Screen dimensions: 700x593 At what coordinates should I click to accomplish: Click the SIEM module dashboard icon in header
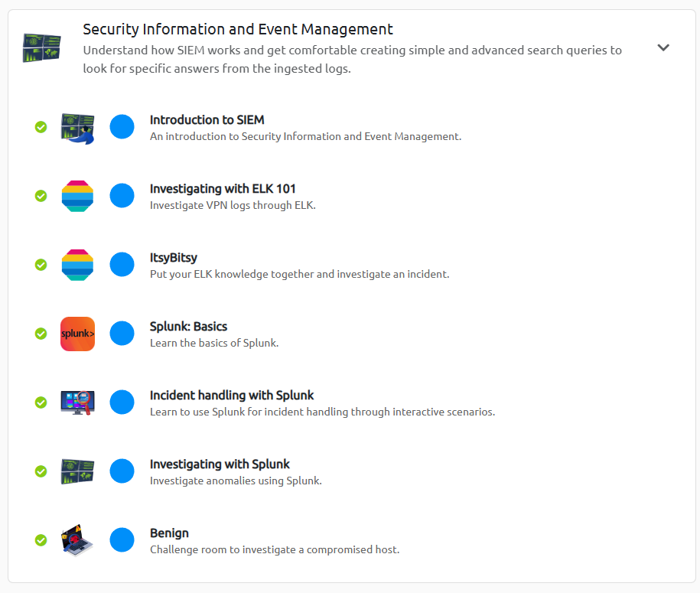pos(41,47)
